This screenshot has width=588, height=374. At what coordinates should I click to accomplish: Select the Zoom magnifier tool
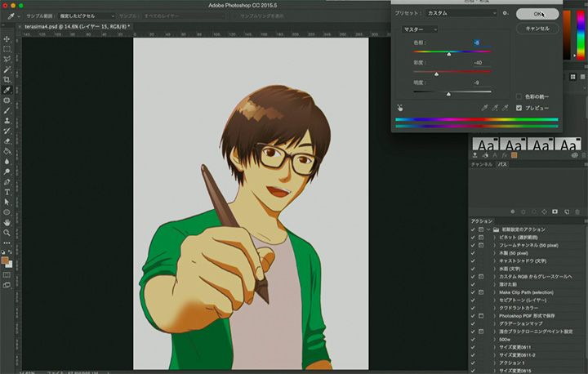7,233
